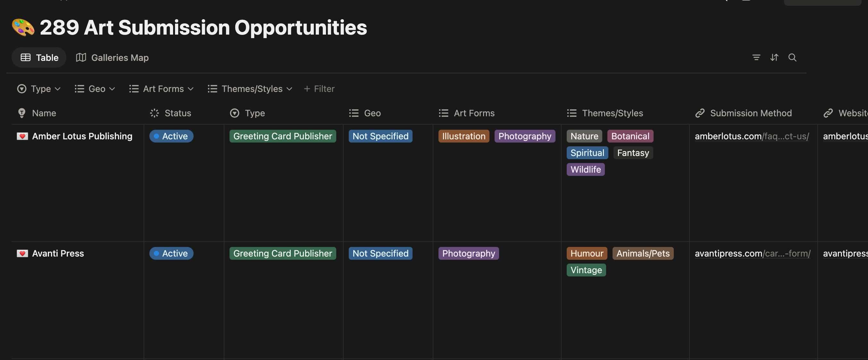Image resolution: width=868 pixels, height=360 pixels.
Task: Open amberlotus.com submission method link
Action: click(752, 136)
